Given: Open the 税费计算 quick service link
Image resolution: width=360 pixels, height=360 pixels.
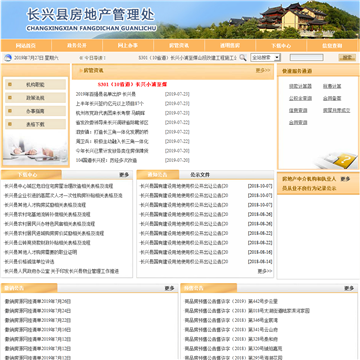Looking at the screenshot, I should click(332, 86).
